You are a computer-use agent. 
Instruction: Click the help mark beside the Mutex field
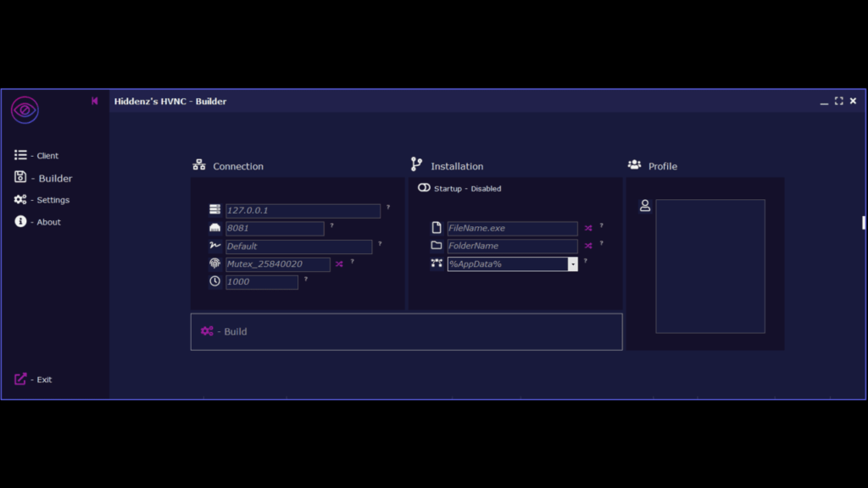click(352, 262)
